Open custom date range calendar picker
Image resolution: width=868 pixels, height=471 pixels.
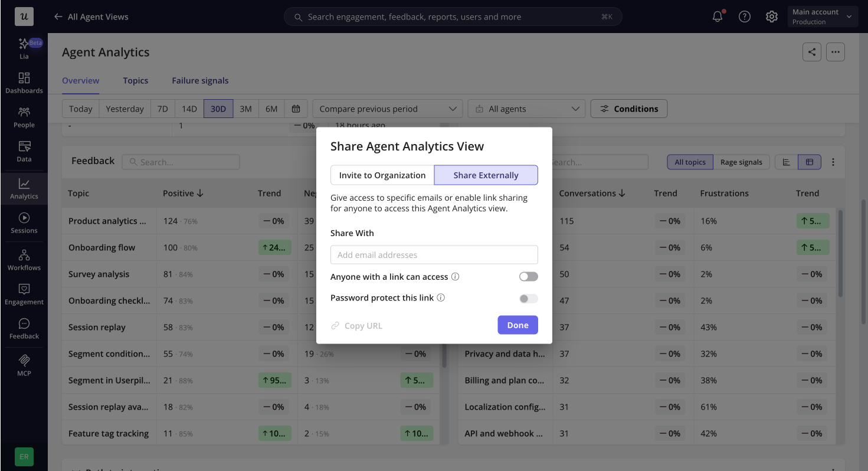pyautogui.click(x=296, y=109)
